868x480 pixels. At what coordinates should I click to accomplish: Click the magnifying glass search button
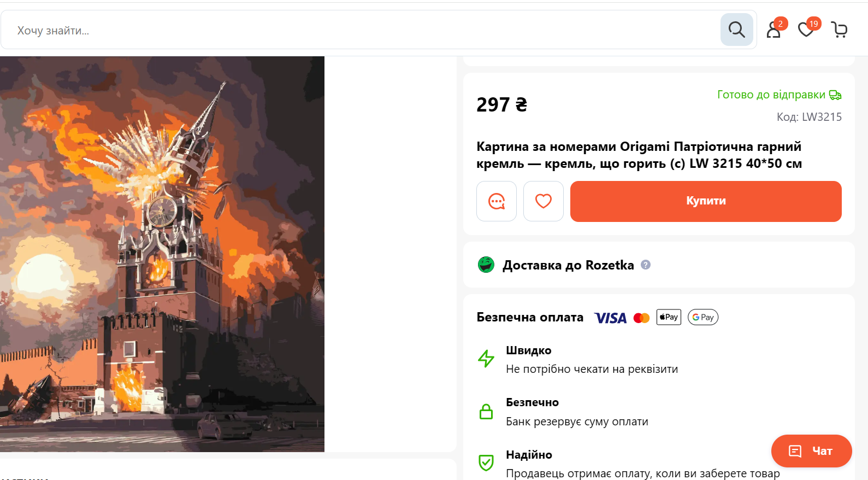[x=736, y=30]
